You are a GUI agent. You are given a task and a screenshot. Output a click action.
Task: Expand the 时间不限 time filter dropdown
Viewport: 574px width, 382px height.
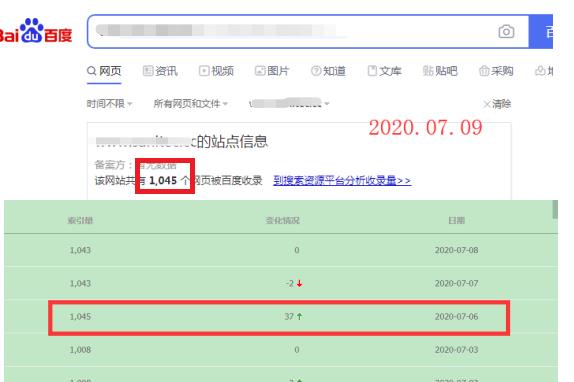coord(109,104)
